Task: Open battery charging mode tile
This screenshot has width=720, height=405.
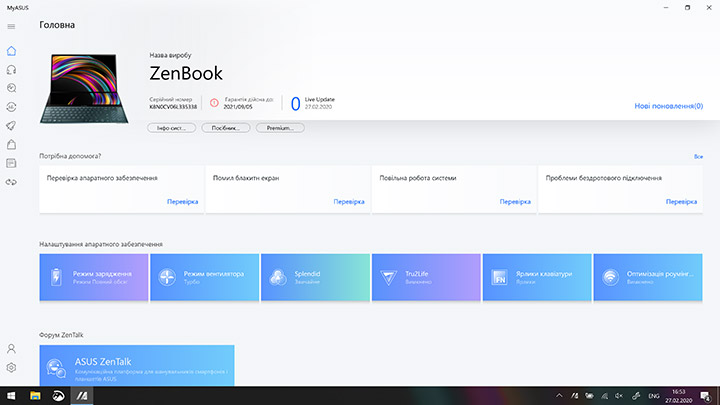Action: coord(94,277)
